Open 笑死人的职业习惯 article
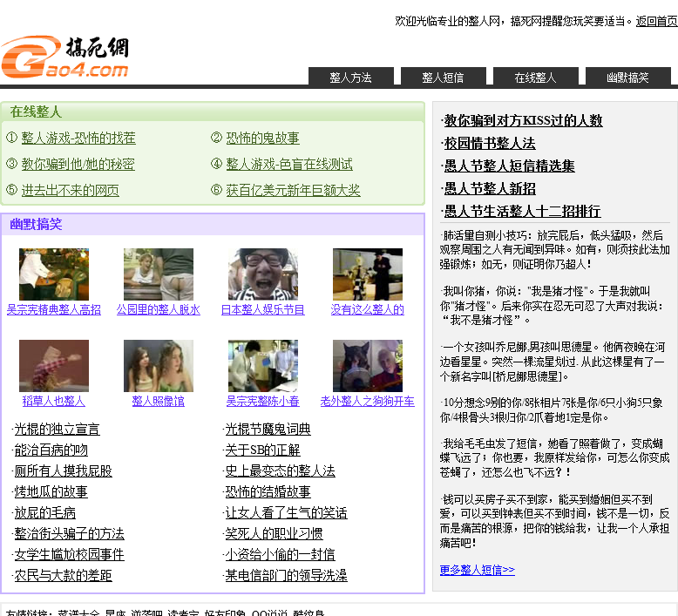Screen dimensions: 678x616 tap(275, 533)
